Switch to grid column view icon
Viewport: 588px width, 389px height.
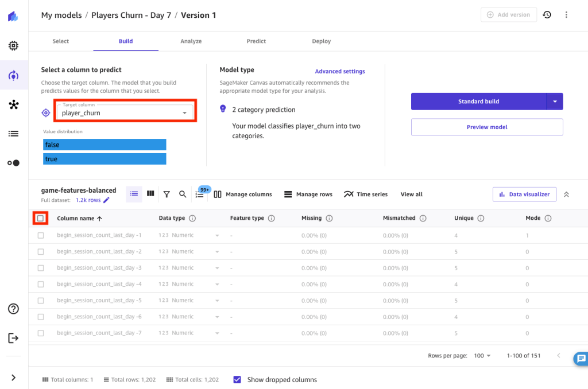[x=150, y=193]
